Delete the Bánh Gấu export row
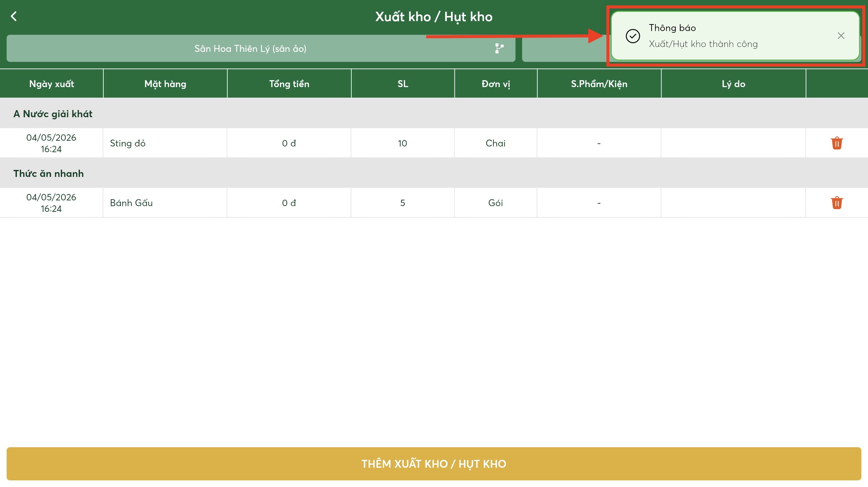The height and width of the screenshot is (487, 868). [837, 203]
